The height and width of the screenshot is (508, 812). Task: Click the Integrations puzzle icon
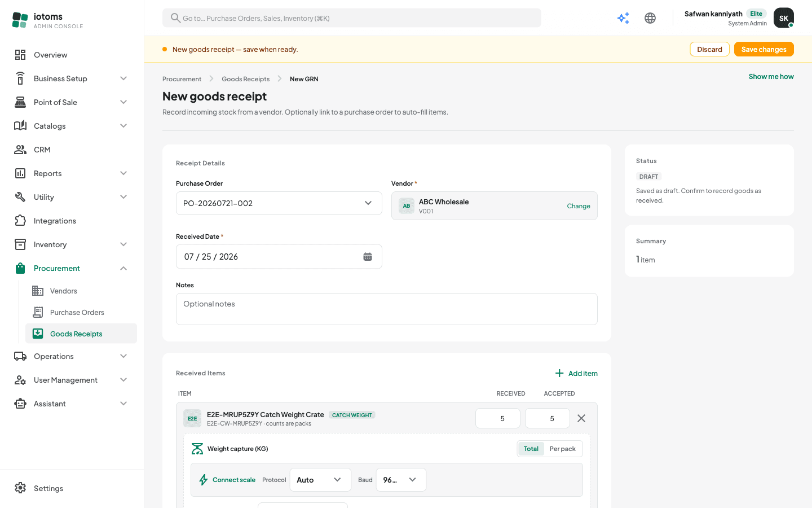(20, 221)
